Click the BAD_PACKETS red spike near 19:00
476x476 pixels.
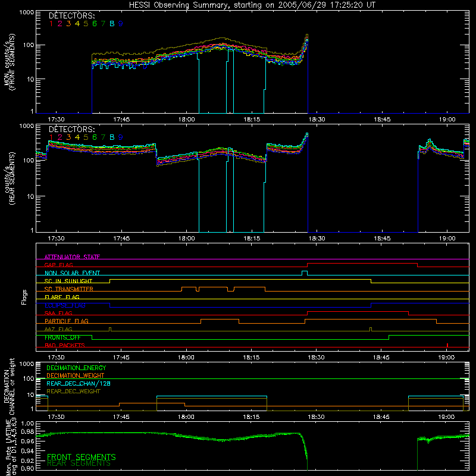(447, 345)
